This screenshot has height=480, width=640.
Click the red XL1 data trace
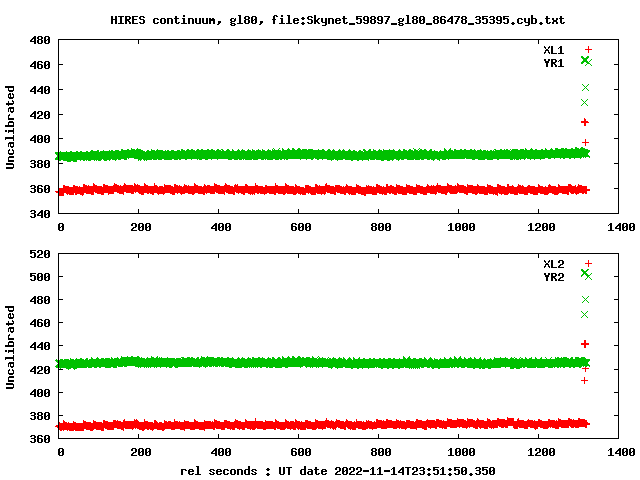[322, 189]
